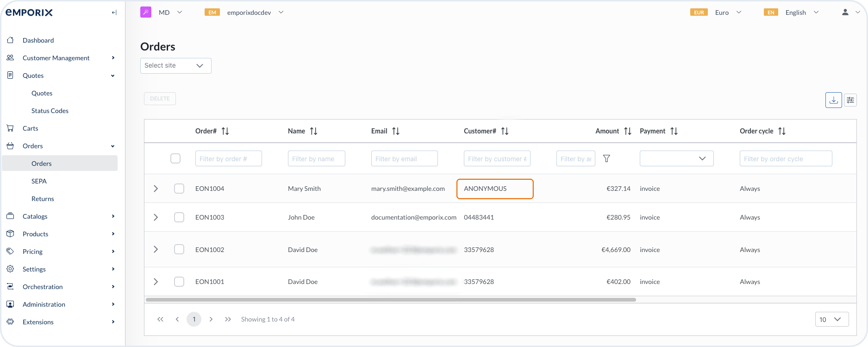Viewport: 868px width, 347px height.
Task: Open the Select site dropdown
Action: point(176,66)
